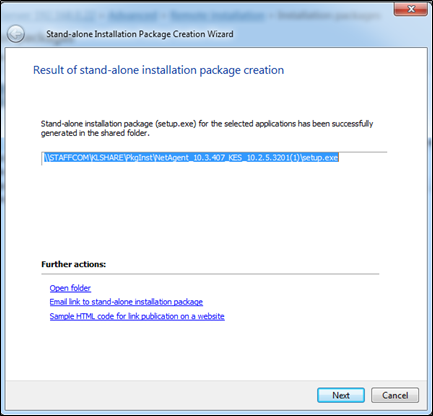Click the 'Further actions:' label
The height and width of the screenshot is (416, 433).
tap(73, 264)
